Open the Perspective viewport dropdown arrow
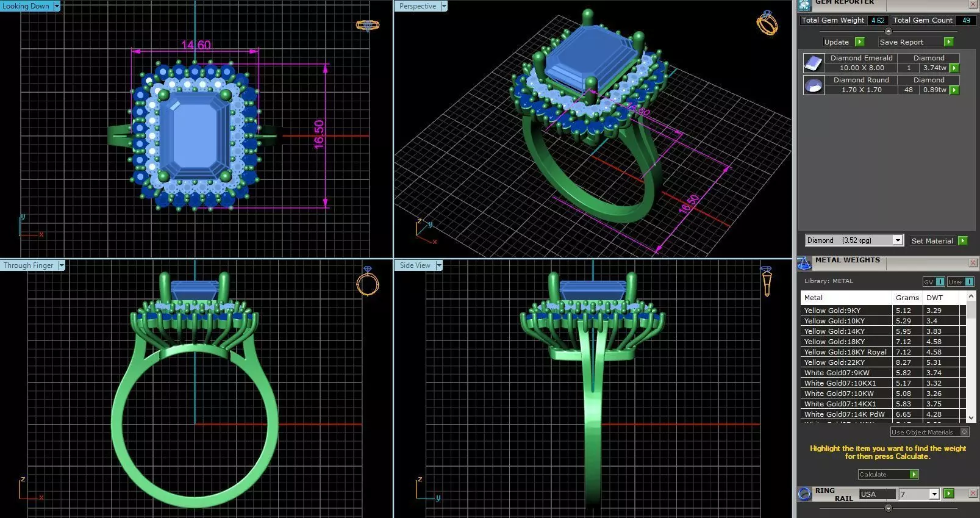The image size is (980, 518). click(444, 6)
